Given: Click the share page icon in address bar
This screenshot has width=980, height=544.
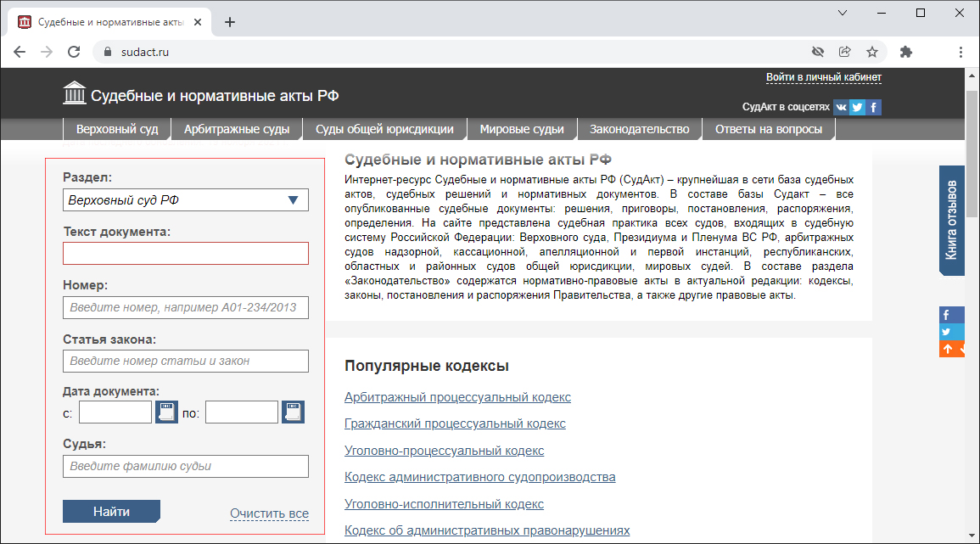Looking at the screenshot, I should point(845,52).
